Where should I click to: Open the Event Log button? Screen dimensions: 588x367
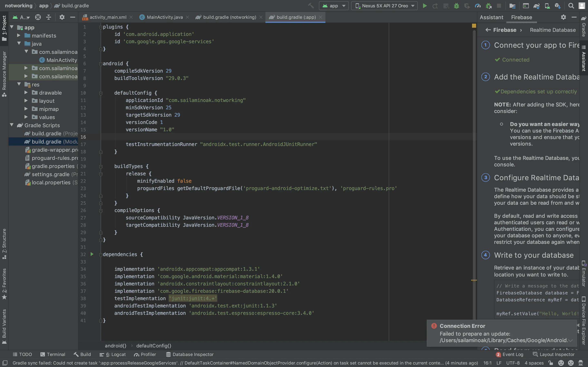point(510,354)
